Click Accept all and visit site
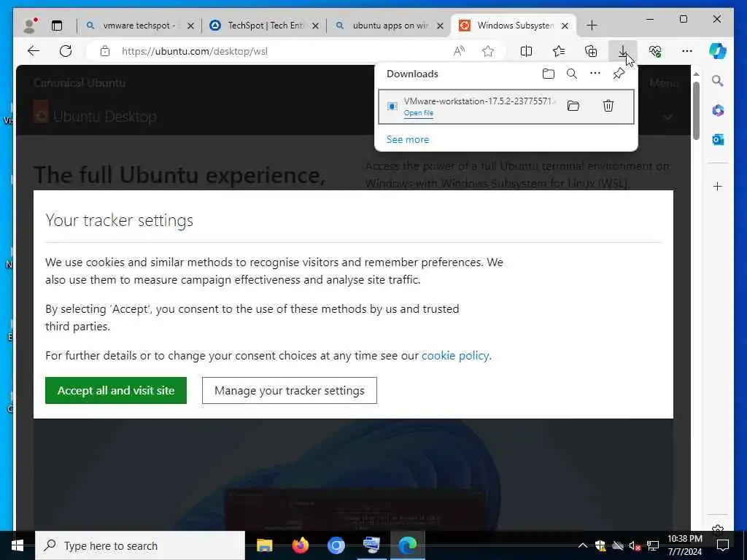The height and width of the screenshot is (560, 747). click(116, 391)
